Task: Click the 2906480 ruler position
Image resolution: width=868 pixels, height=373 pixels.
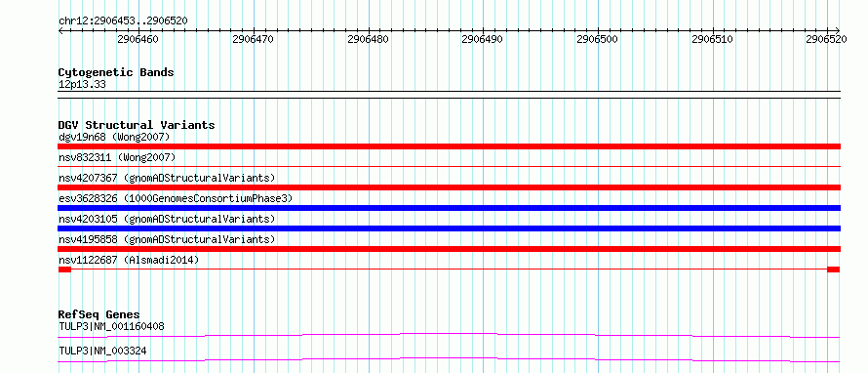Action: tap(368, 40)
